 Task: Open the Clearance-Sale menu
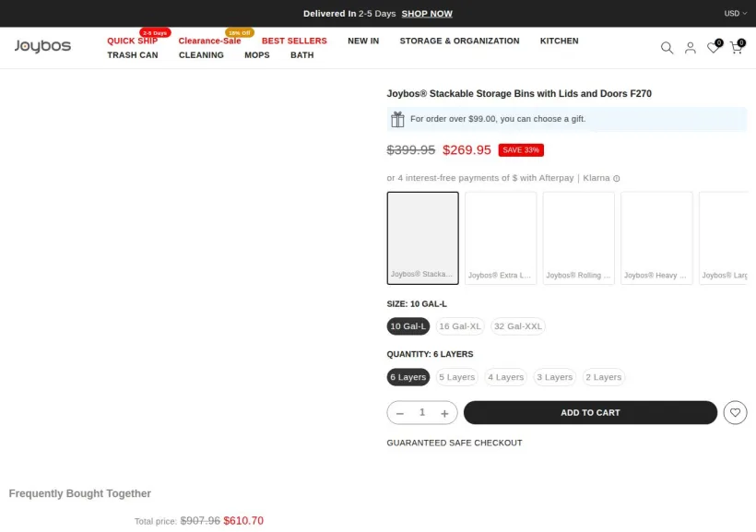(x=209, y=41)
